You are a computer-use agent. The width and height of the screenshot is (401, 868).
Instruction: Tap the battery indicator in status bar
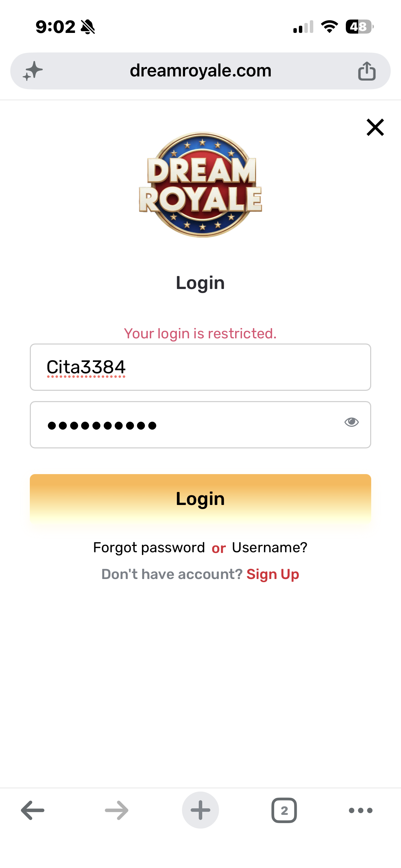359,27
